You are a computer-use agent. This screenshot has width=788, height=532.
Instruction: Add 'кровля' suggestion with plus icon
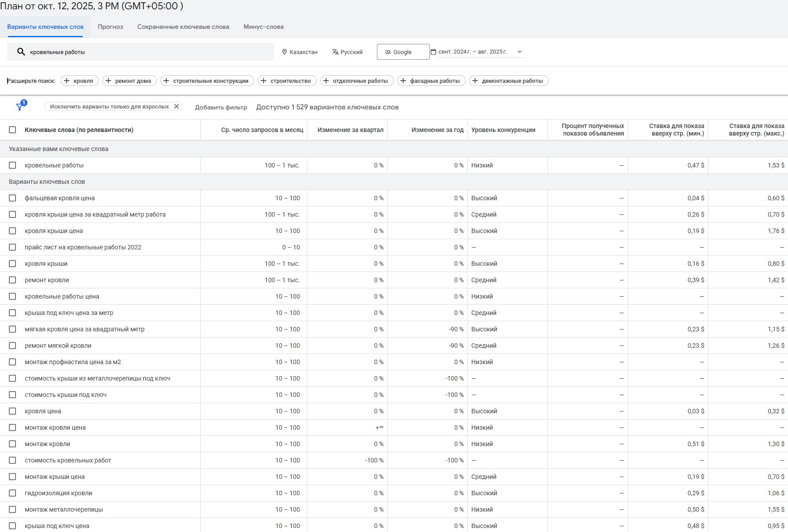pos(67,81)
